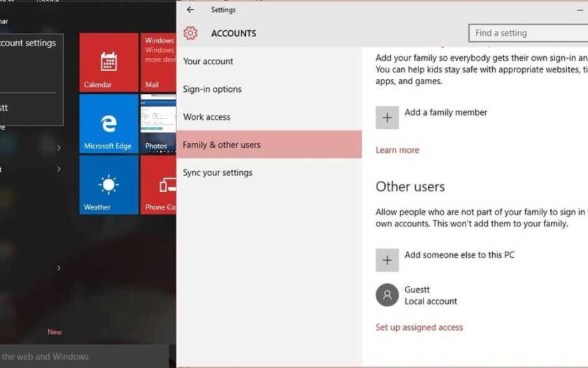
Task: Click the New label in Start menu
Action: pos(55,332)
